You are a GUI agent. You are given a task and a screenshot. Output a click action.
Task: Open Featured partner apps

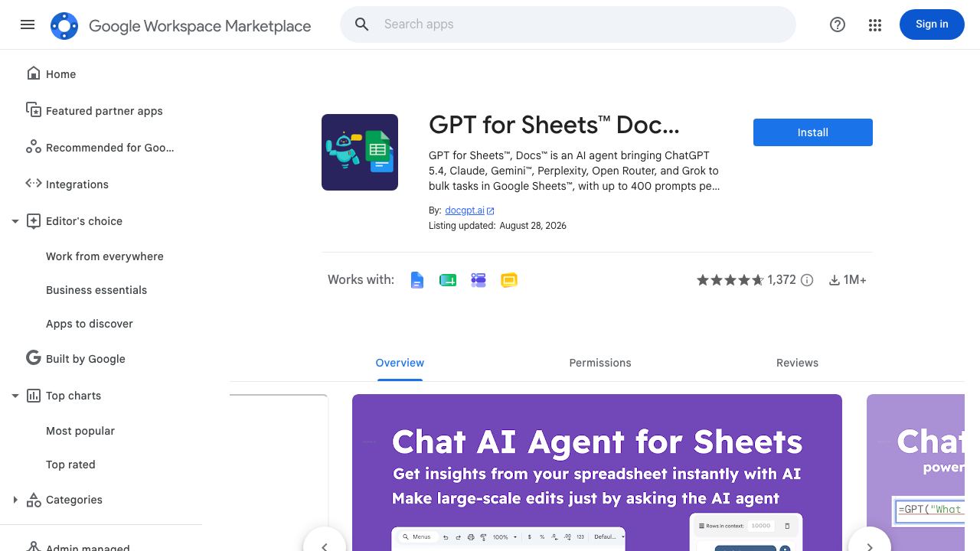(x=104, y=111)
